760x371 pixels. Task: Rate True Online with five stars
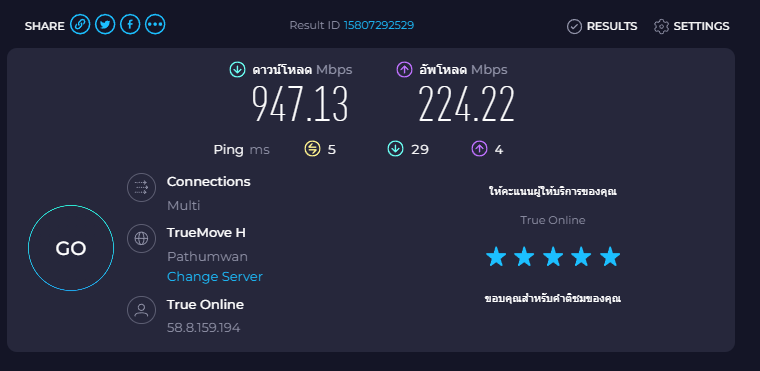610,257
